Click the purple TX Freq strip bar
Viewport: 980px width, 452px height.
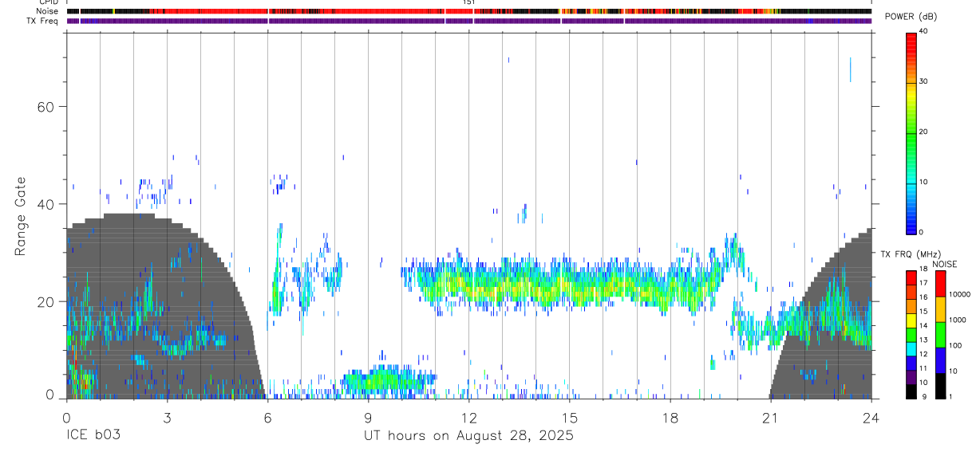[x=468, y=21]
